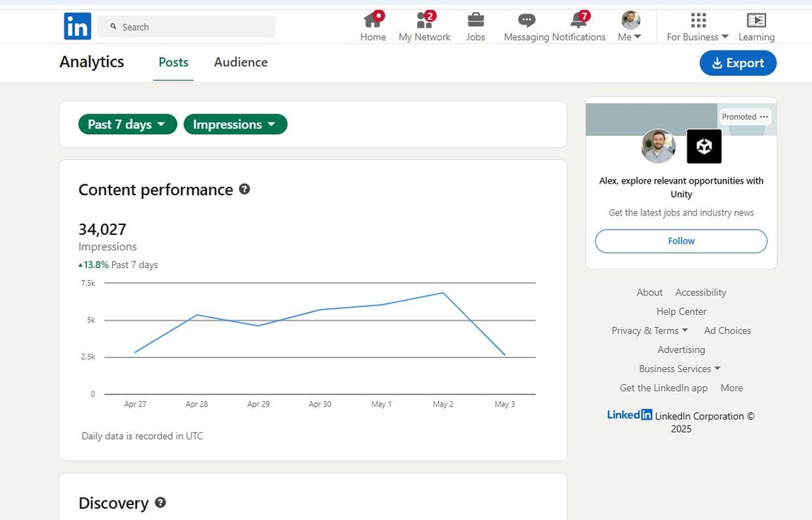Expand the Impressions metric dropdown
Viewport: 812px width, 520px height.
point(235,124)
